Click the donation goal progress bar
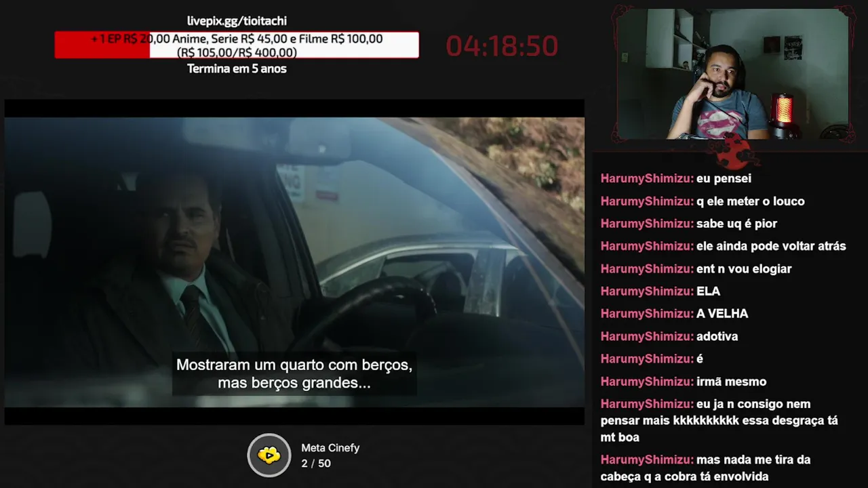 click(237, 45)
